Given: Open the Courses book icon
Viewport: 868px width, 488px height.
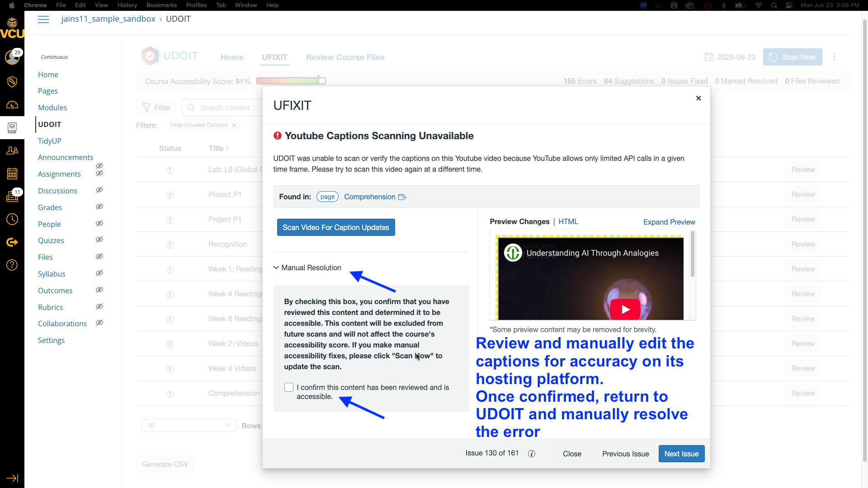Looking at the screenshot, I should pos(12,128).
